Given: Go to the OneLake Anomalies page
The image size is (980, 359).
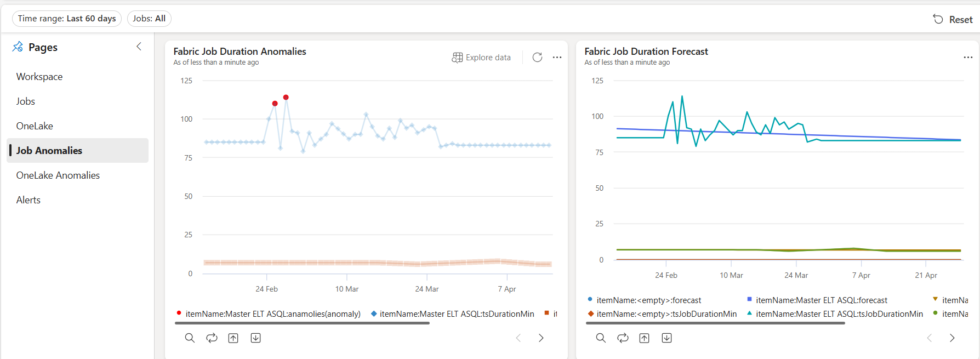Looking at the screenshot, I should click(x=58, y=175).
